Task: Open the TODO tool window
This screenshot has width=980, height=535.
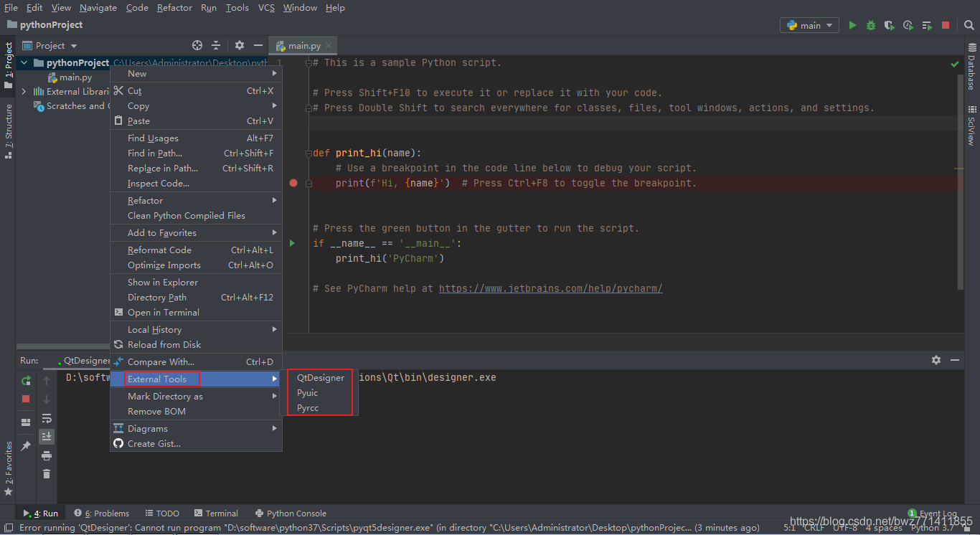Action: [x=162, y=513]
